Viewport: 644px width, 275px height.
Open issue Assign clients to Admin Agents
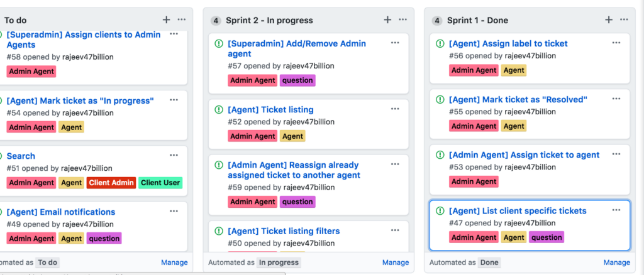[84, 40]
